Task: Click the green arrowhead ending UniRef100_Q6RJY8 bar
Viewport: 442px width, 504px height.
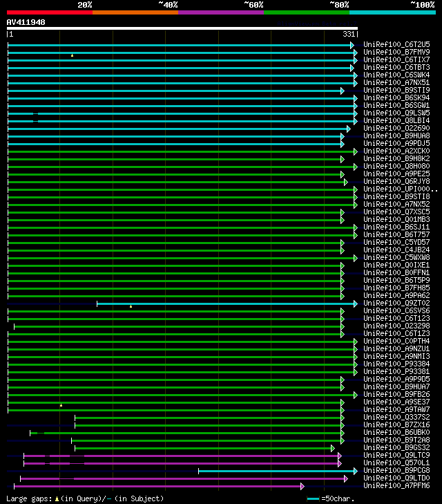Action: coord(346,183)
